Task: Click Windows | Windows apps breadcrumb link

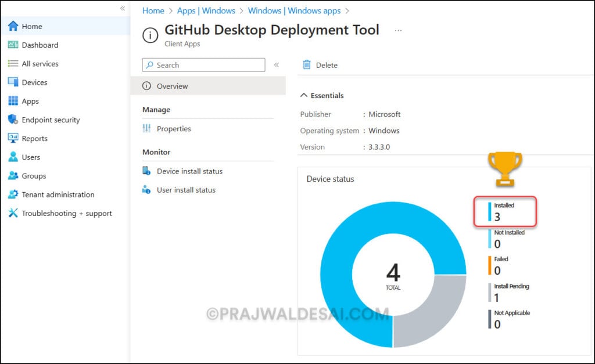Action: tap(294, 10)
